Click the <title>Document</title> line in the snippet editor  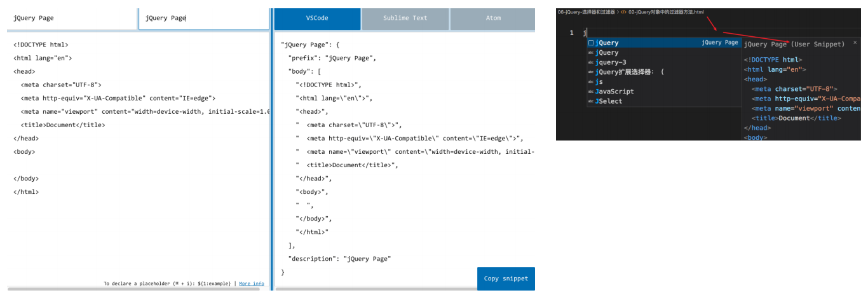pos(63,125)
